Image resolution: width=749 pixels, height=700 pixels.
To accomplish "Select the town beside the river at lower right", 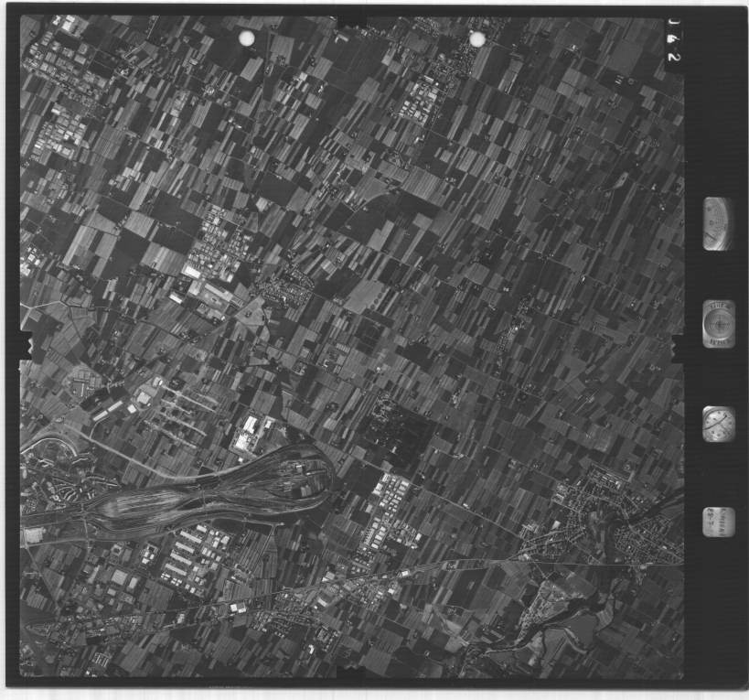I will (x=640, y=531).
